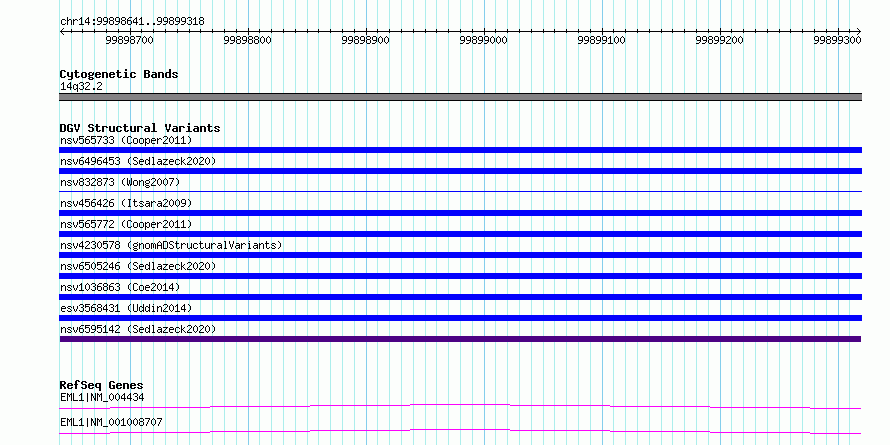
Task: Select the blue bar for esv3568431
Action: pos(460,318)
